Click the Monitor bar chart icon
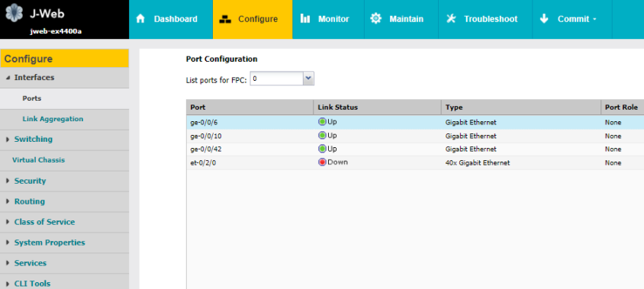644x289 pixels. 305,19
